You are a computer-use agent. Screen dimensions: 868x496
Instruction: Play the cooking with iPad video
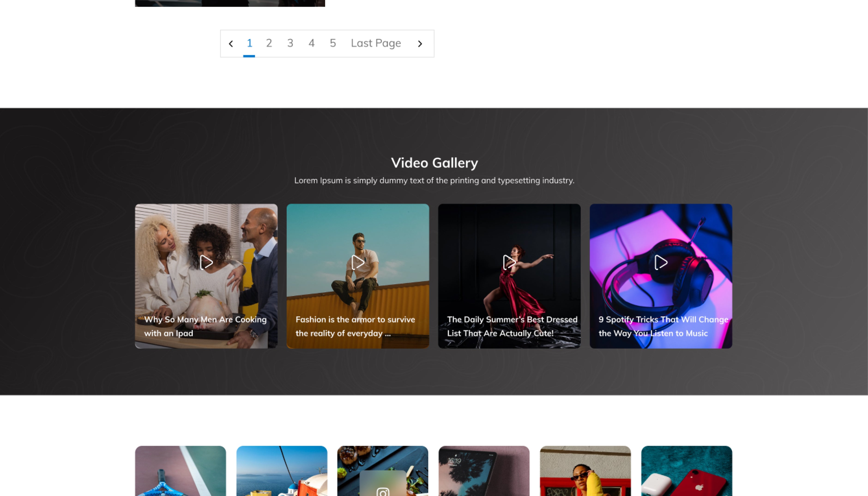pos(206,262)
